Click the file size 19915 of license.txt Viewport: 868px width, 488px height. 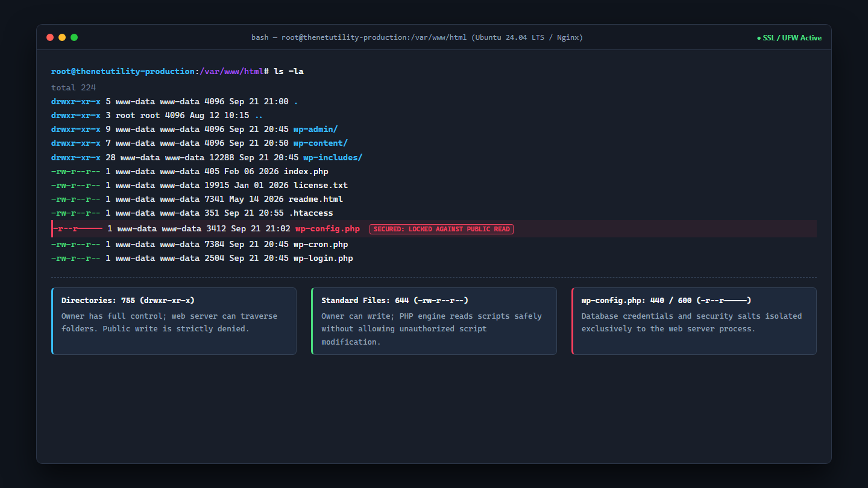point(217,185)
